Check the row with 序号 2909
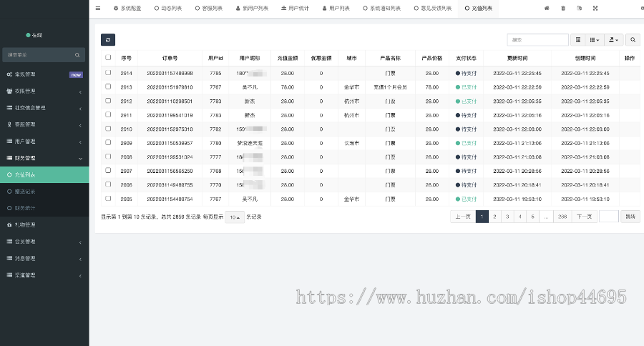Screen dimensions: 644x346 (x=108, y=142)
